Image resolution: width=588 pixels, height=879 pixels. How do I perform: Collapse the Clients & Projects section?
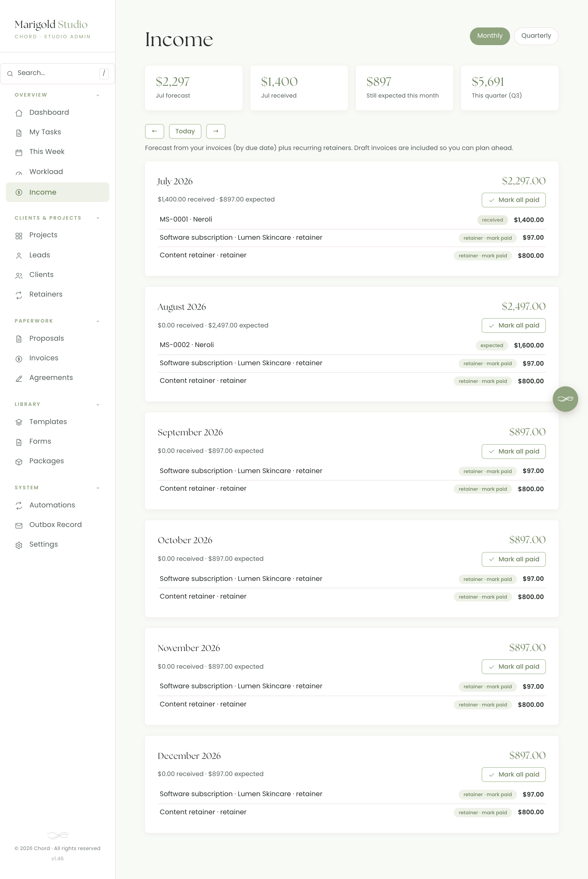[x=98, y=218]
